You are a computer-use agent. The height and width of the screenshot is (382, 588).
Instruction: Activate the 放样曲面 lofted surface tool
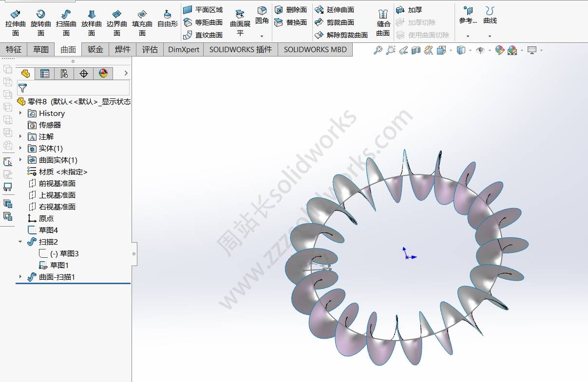click(91, 22)
